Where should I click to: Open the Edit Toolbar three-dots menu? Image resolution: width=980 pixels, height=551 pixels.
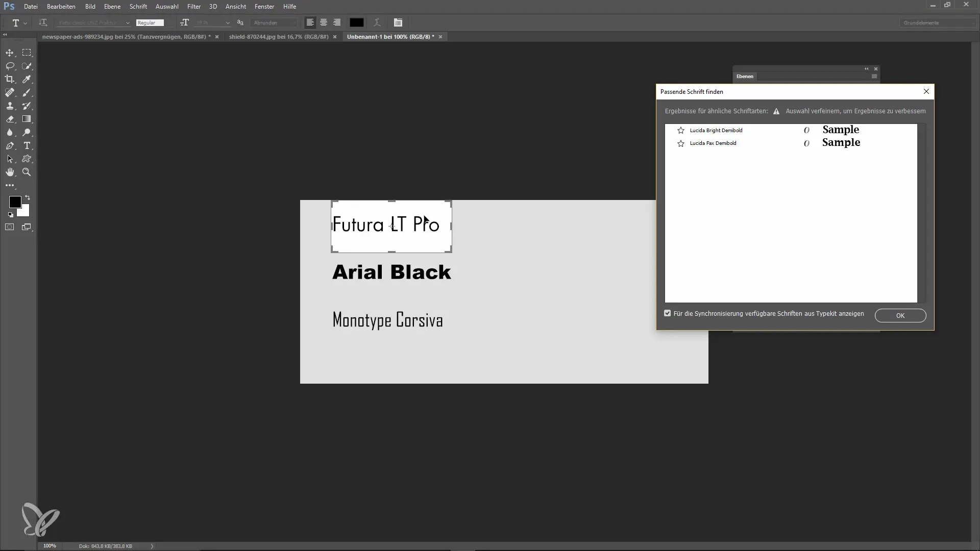10,185
